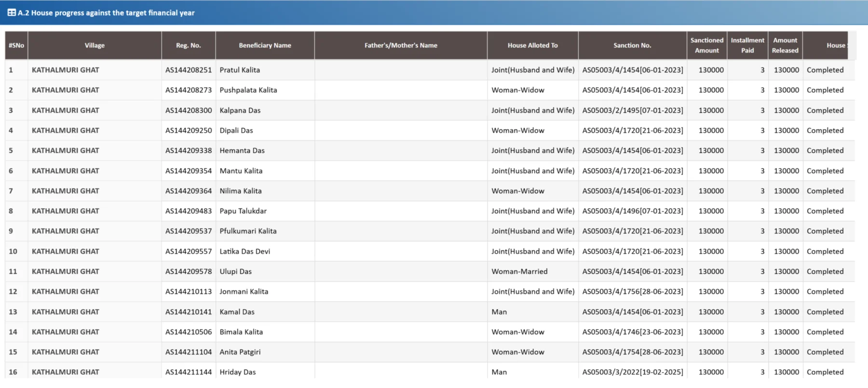Select beneficiary Pfulkumari Kalita
The width and height of the screenshot is (868, 388).
[248, 231]
